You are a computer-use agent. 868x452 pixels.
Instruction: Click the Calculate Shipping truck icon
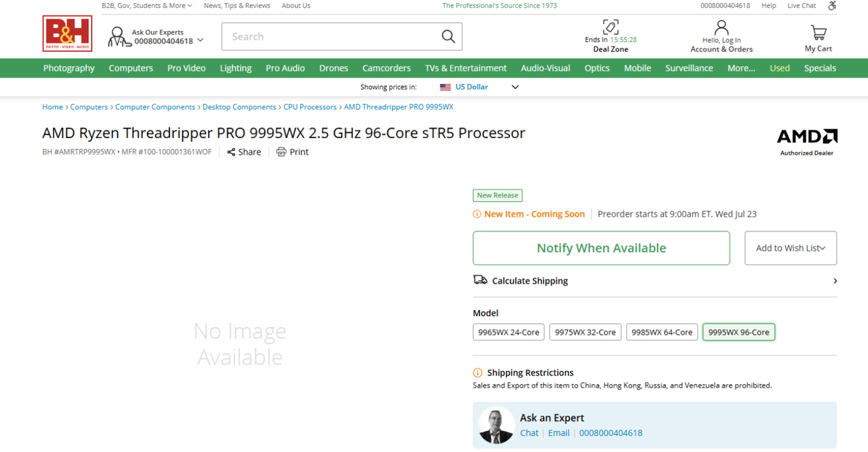point(480,280)
